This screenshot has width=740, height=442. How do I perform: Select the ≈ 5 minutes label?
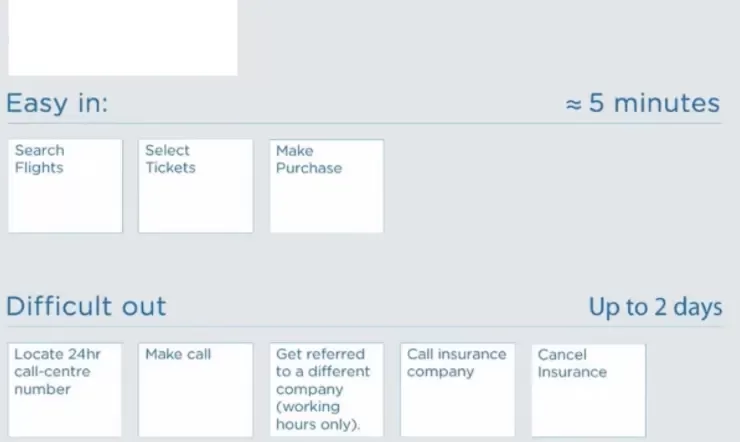click(x=643, y=103)
